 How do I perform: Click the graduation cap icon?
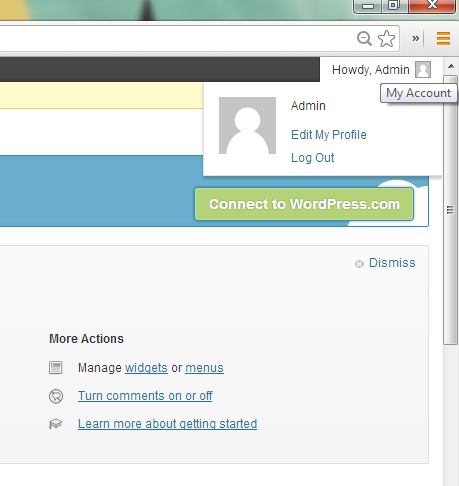tap(56, 424)
